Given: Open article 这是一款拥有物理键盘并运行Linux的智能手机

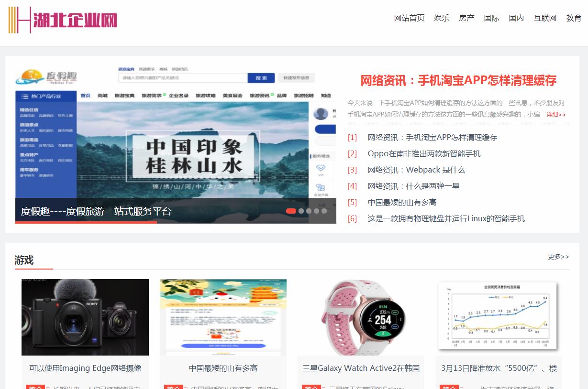Looking at the screenshot, I should tap(446, 219).
